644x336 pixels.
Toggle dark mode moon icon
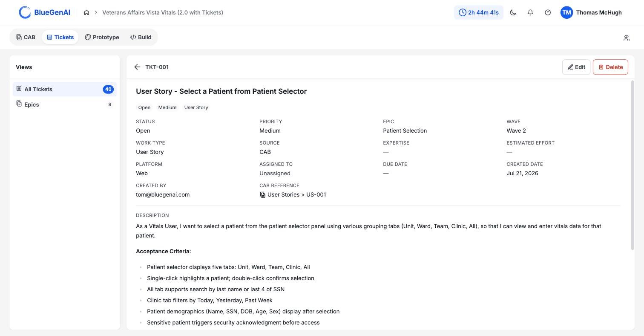(513, 12)
